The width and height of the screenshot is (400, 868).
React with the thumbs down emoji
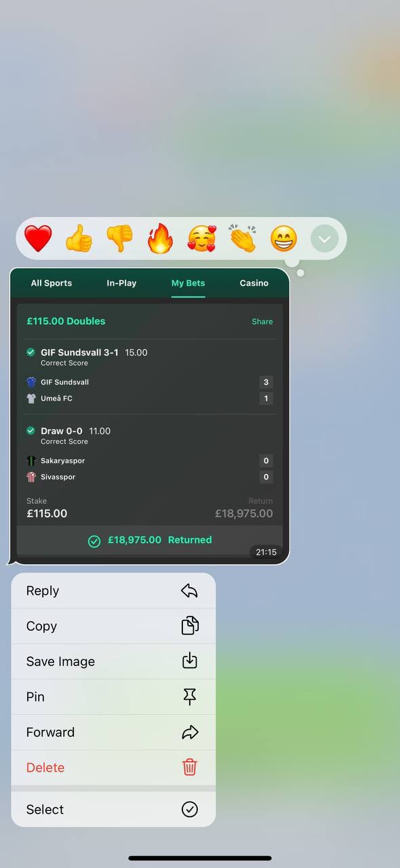[x=119, y=239]
